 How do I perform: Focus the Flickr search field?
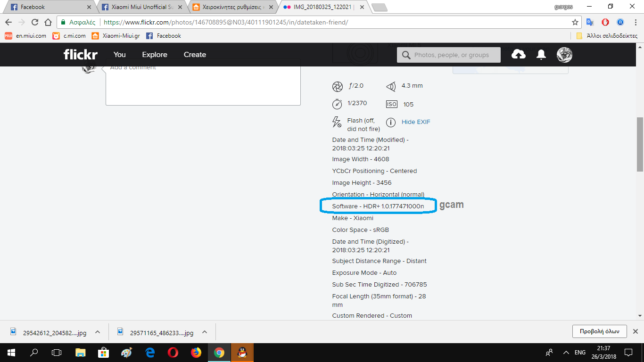pos(449,55)
